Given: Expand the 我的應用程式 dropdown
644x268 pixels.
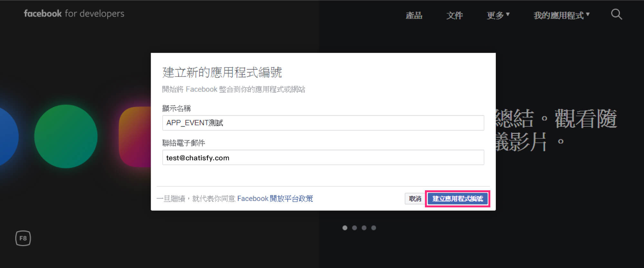Looking at the screenshot, I should point(561,15).
